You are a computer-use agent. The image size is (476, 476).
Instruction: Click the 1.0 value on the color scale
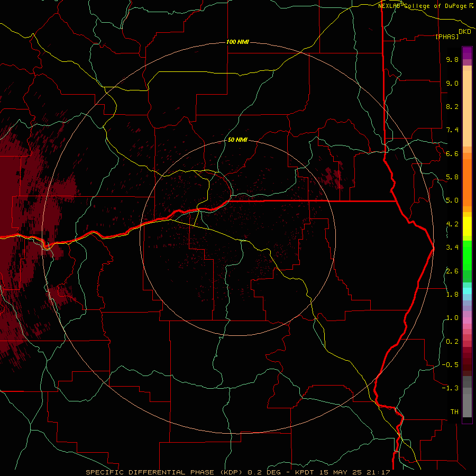point(452,318)
